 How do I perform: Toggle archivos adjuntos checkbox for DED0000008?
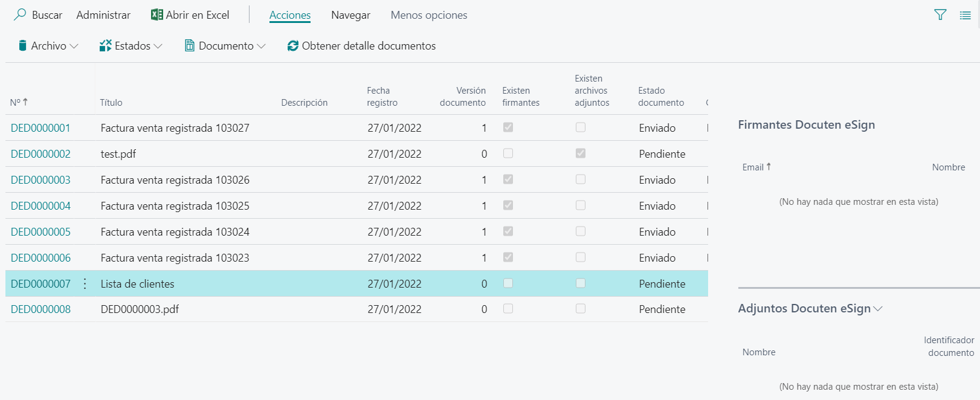[581, 309]
